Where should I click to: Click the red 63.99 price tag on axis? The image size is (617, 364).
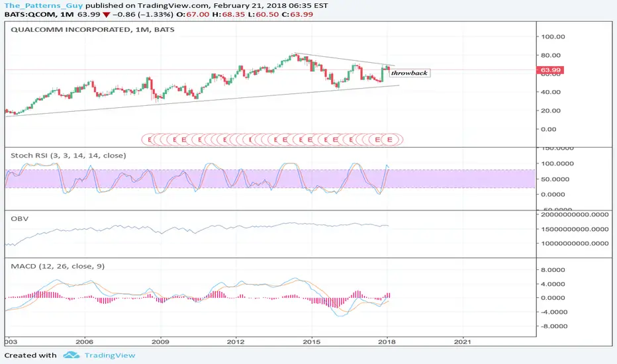pyautogui.click(x=550, y=70)
